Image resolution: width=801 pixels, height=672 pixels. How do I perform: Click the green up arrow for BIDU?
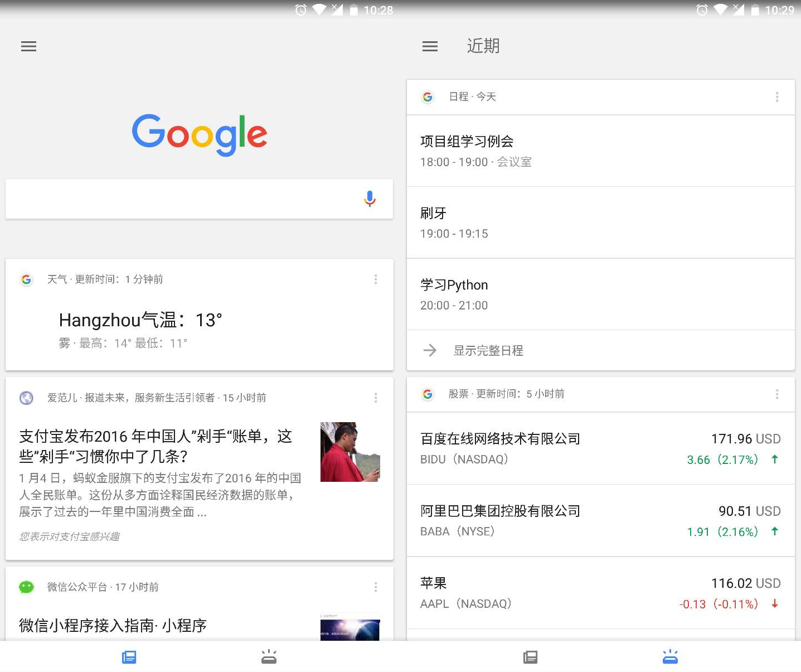point(775,459)
